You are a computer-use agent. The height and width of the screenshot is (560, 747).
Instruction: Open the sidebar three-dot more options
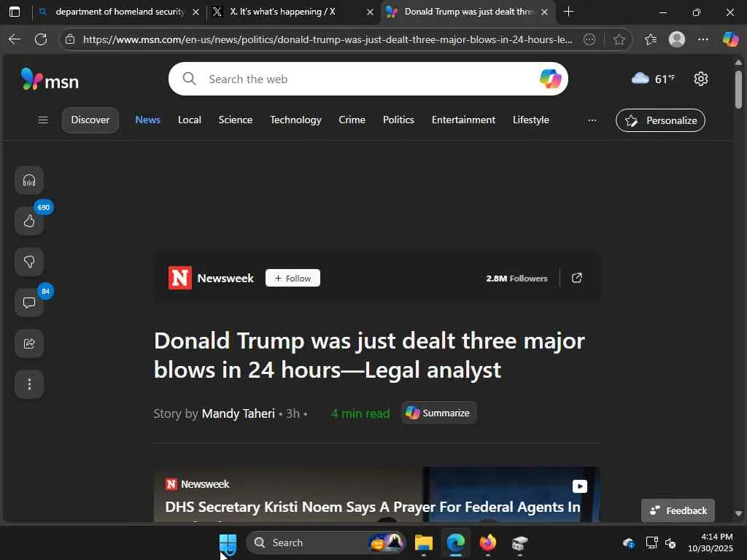coord(29,384)
